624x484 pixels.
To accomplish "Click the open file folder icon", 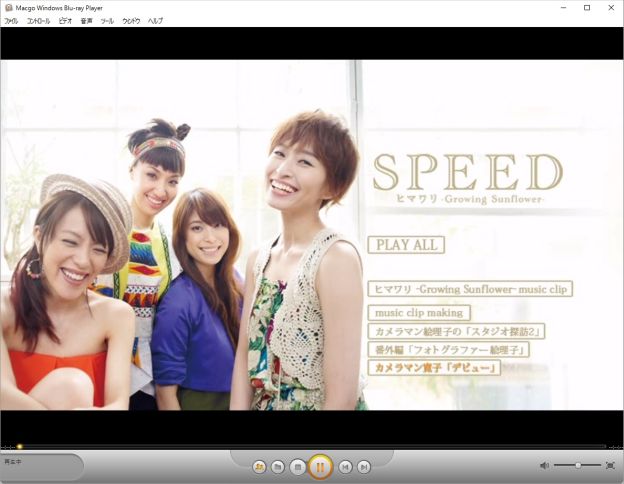I will 278,467.
